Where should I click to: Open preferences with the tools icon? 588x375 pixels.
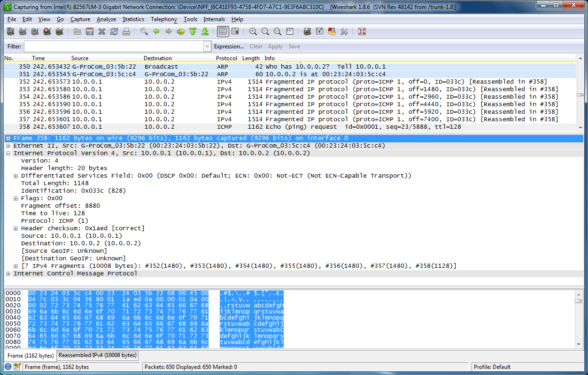click(344, 31)
